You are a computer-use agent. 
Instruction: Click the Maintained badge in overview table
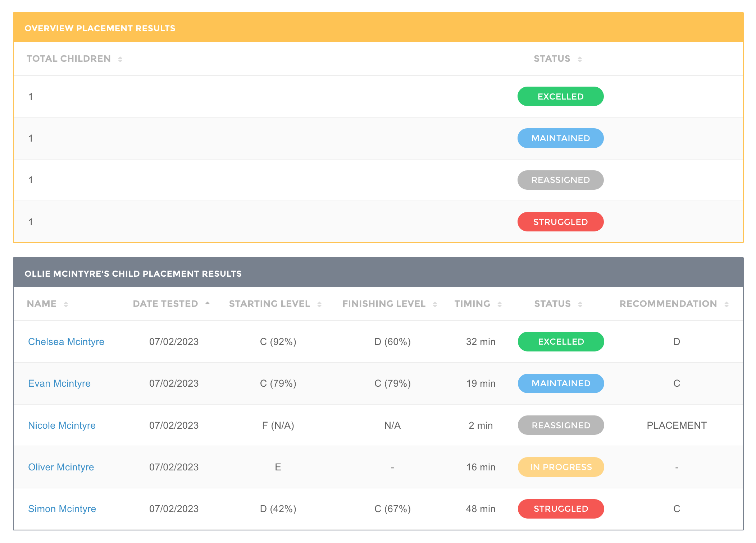[x=560, y=138]
